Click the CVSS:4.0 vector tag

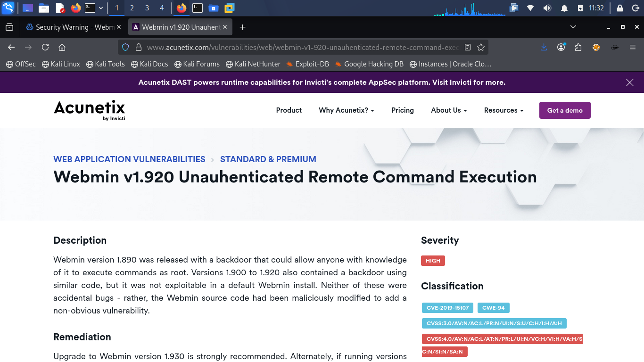[x=502, y=345]
